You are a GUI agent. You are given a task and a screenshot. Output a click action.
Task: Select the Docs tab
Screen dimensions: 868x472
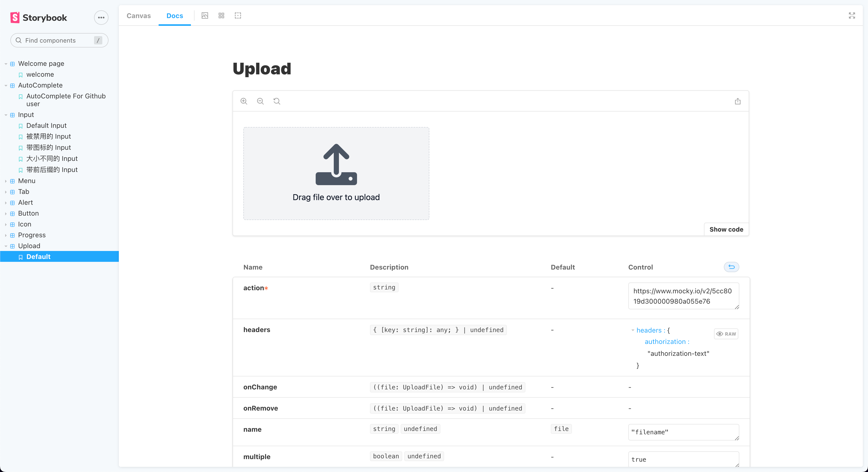click(175, 15)
